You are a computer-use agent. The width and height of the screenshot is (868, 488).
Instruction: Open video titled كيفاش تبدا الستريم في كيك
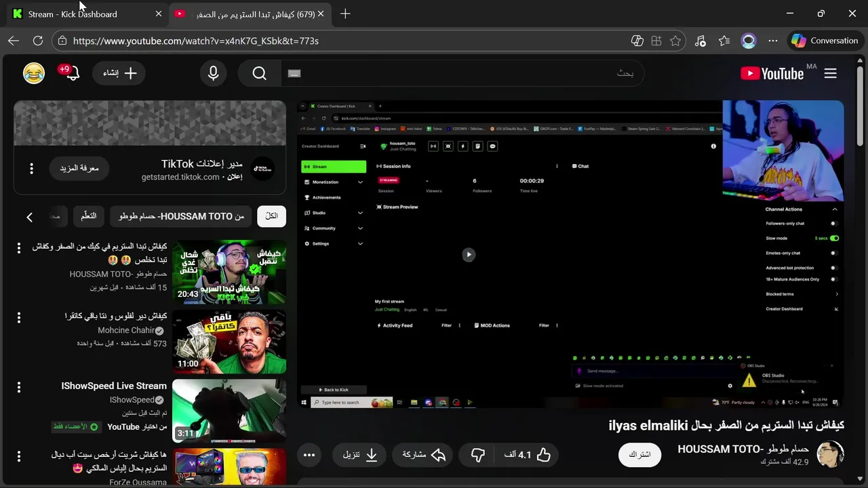100,253
